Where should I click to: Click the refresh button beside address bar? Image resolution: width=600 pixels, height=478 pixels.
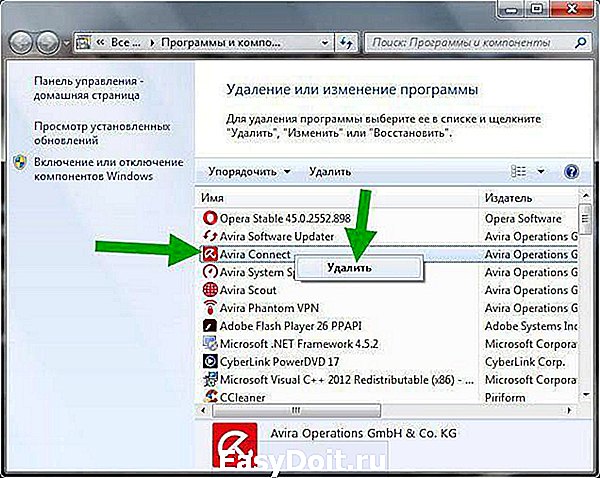pyautogui.click(x=346, y=42)
